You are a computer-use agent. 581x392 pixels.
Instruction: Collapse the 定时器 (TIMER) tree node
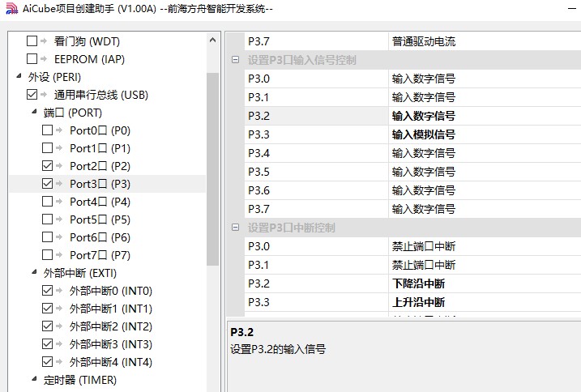pos(35,379)
